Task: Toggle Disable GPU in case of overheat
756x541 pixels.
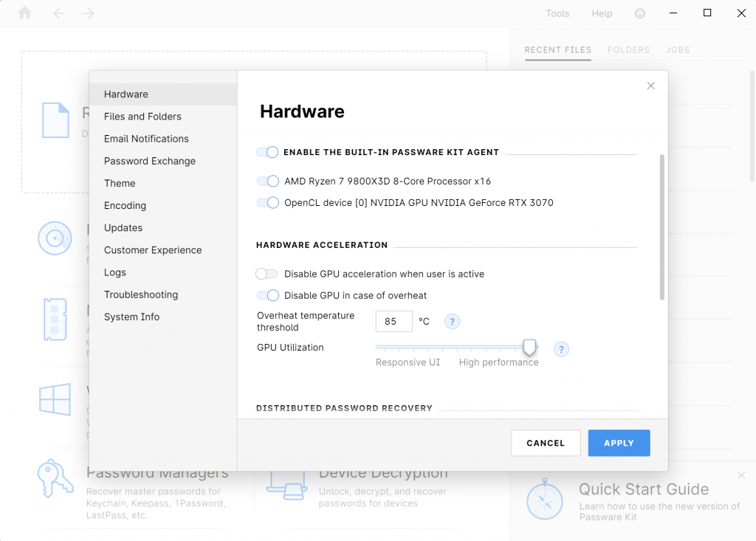Action: [x=267, y=295]
